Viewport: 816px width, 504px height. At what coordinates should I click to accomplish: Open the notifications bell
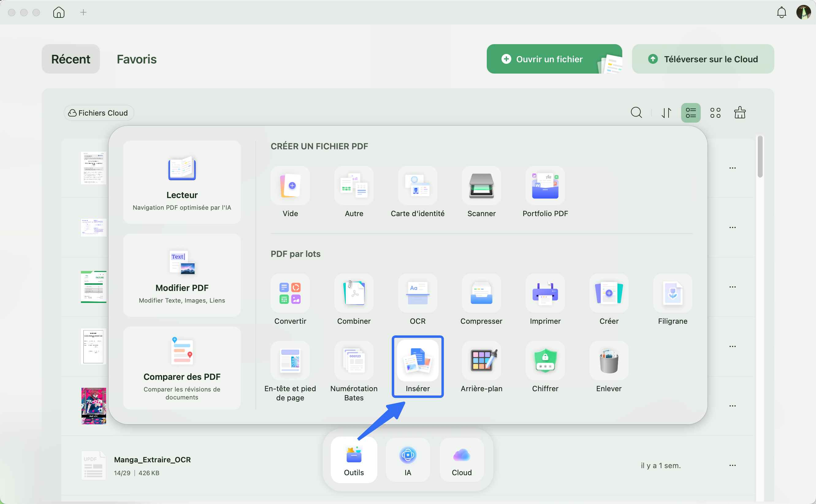(x=781, y=13)
